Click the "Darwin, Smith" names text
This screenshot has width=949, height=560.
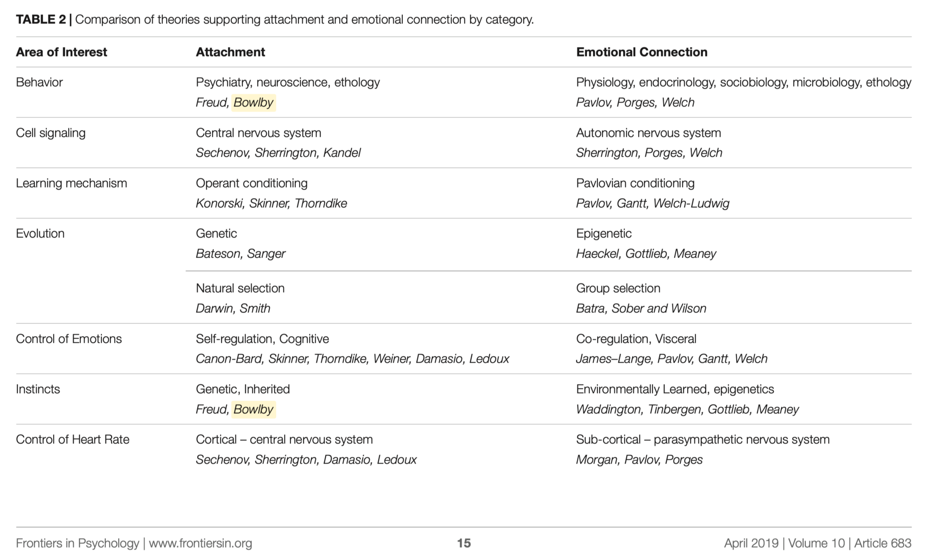click(233, 308)
